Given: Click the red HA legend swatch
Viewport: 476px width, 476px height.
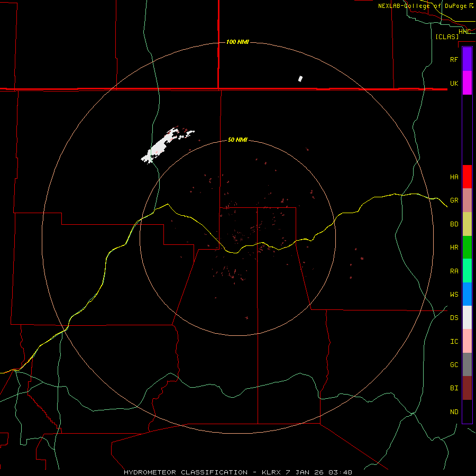Looking at the screenshot, I should (x=467, y=177).
